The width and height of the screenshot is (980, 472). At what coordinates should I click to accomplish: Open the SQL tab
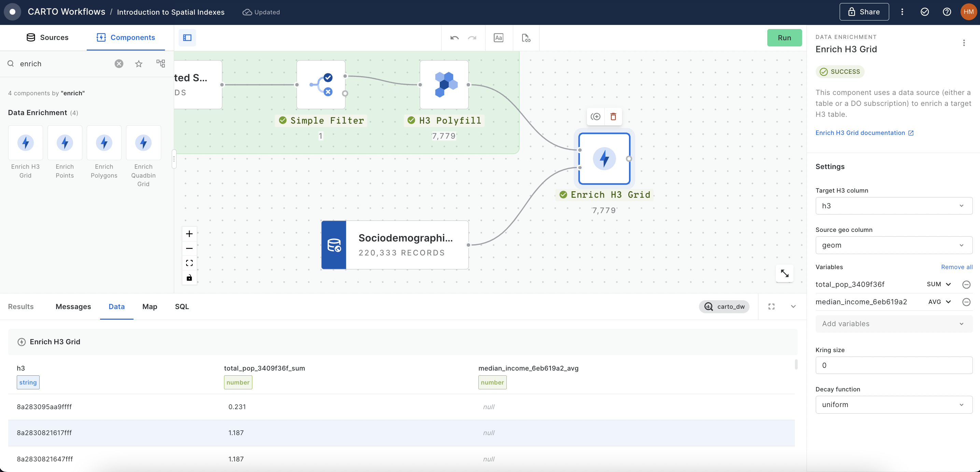(x=182, y=306)
